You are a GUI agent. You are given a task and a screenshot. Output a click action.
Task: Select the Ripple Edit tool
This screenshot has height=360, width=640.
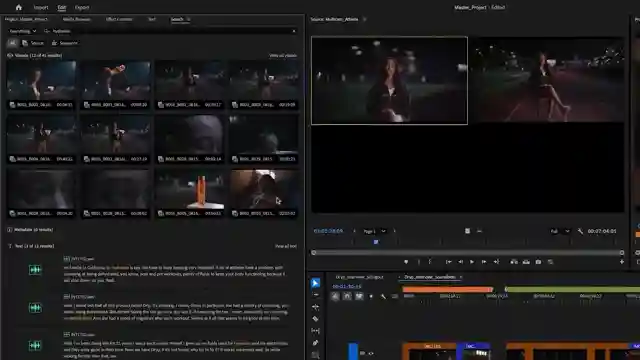click(x=316, y=307)
